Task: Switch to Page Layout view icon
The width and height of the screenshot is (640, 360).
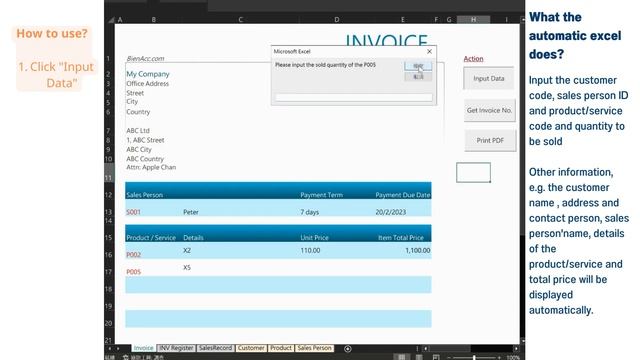Action: (x=419, y=357)
